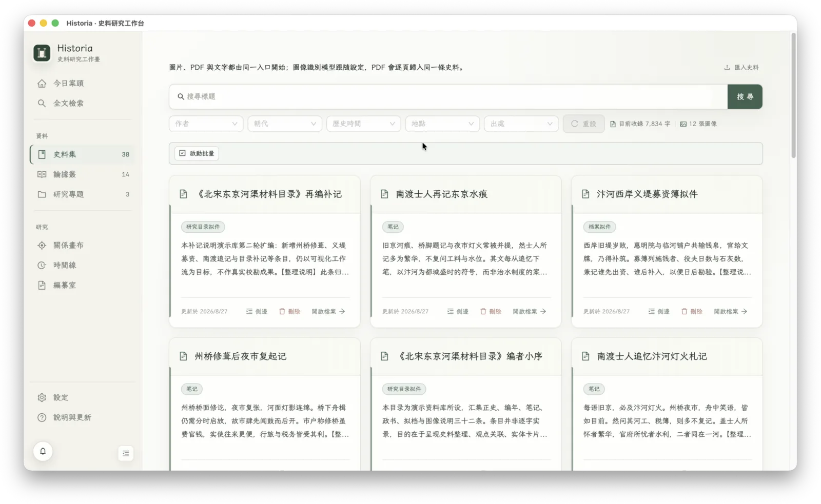Click the 搜尋 search button

(x=745, y=96)
